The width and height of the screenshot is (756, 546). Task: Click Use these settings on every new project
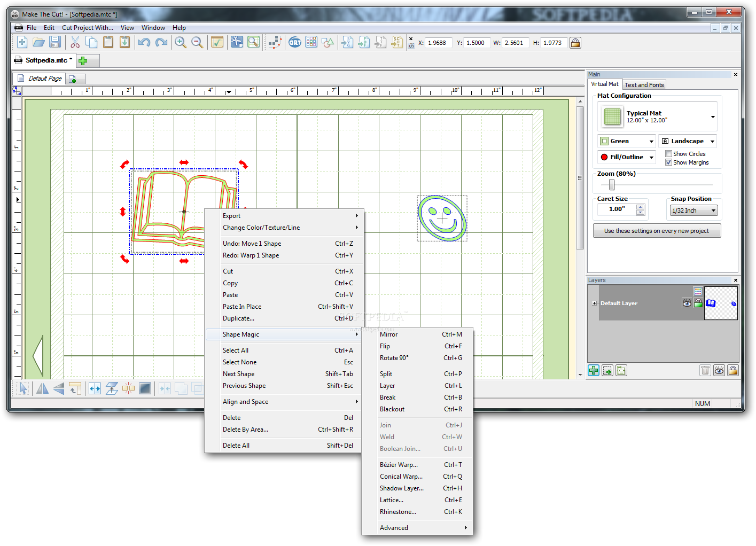(x=657, y=231)
